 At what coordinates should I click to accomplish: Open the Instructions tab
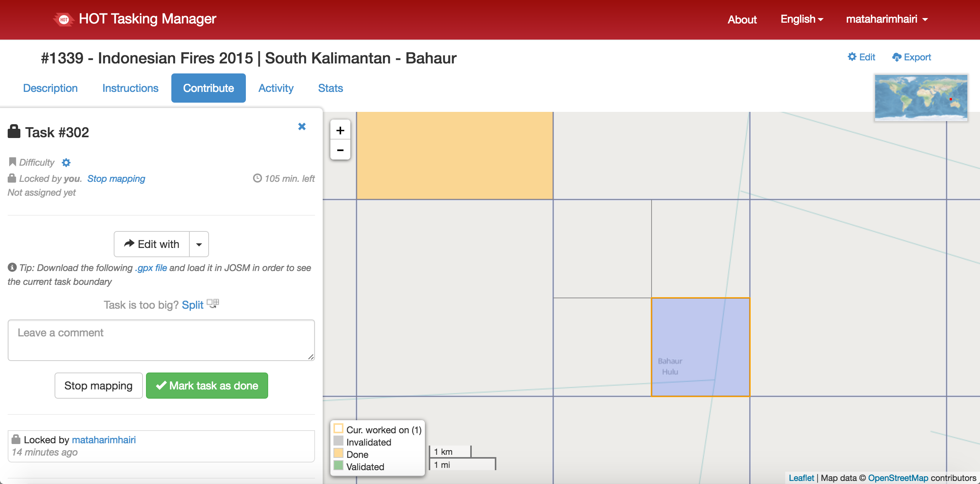click(x=130, y=88)
